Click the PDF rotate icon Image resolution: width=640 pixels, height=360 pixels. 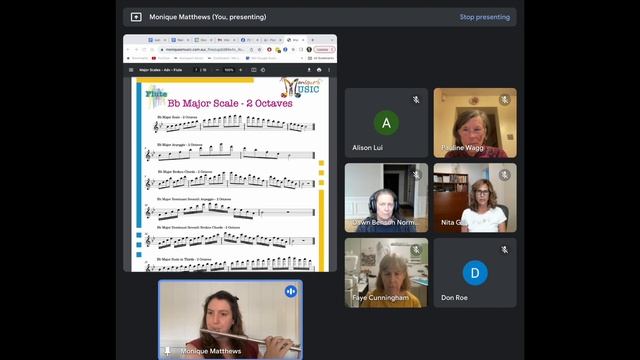pos(263,70)
